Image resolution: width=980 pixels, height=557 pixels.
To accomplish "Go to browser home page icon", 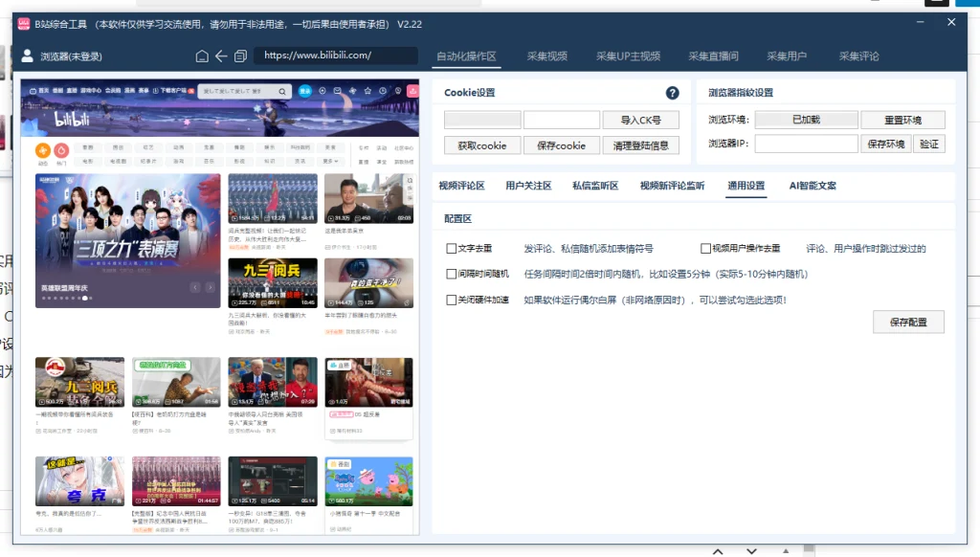I will tap(202, 56).
